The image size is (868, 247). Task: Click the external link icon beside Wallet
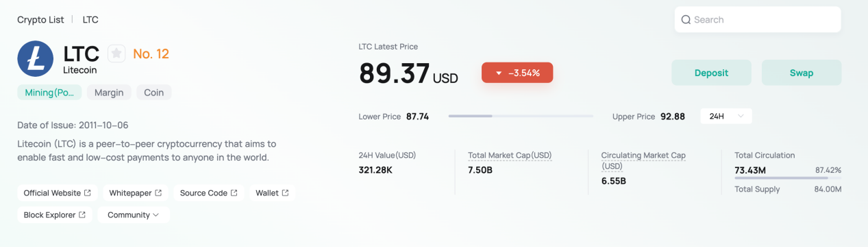[285, 193]
